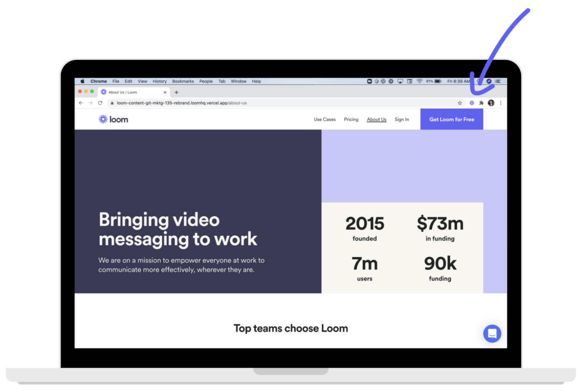581x392 pixels.
Task: Go back with the browser back arrow
Action: click(x=81, y=103)
